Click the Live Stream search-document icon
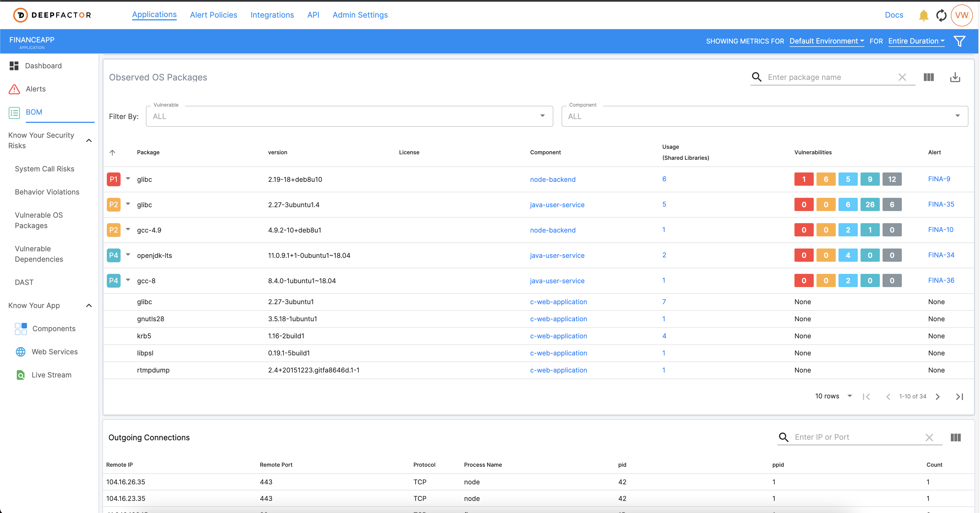The image size is (980, 513). point(21,375)
